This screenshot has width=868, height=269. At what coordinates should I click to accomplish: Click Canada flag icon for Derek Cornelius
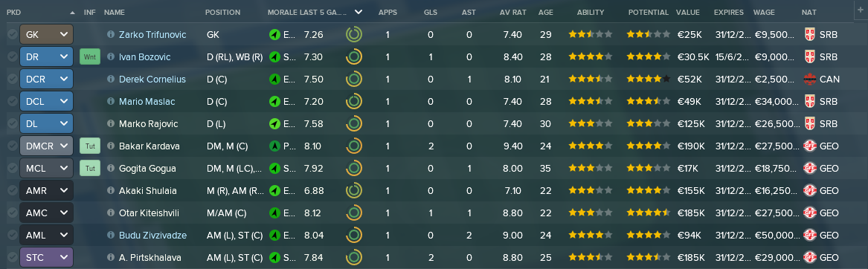click(809, 80)
